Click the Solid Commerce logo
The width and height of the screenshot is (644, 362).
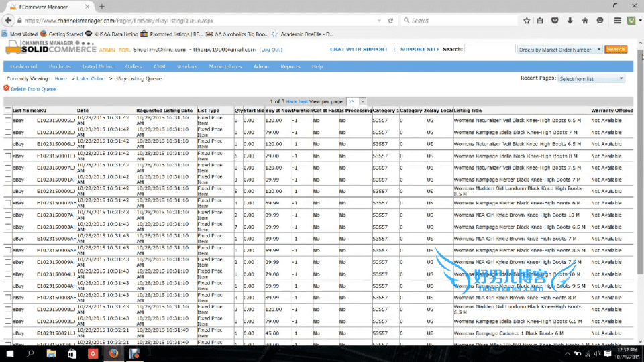click(x=51, y=47)
